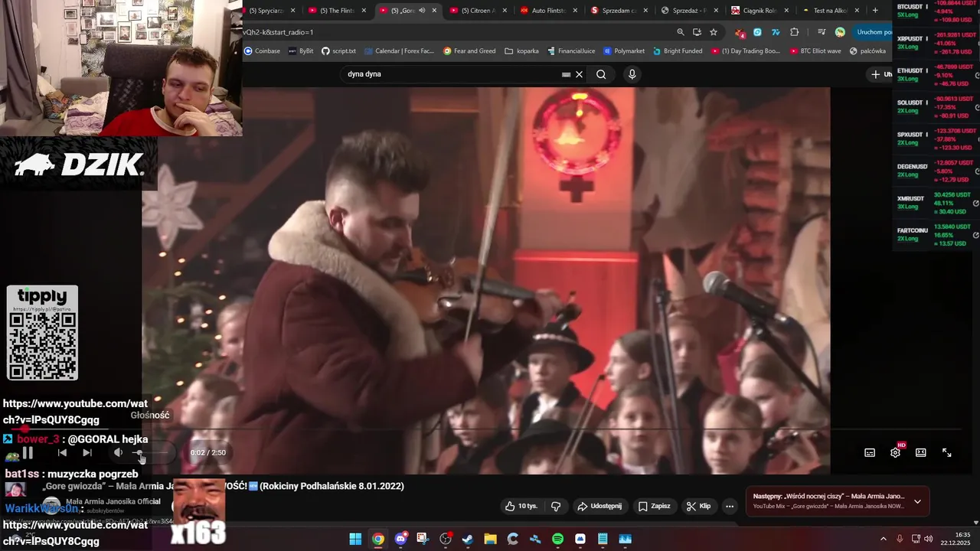Screen dimensions: 980x551
Task: Skip to next video in player
Action: pos(87,453)
